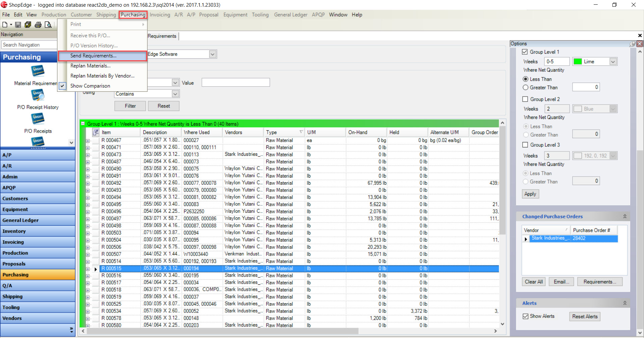This screenshot has height=338, width=644.
Task: Open the Lime color dropdown
Action: [x=613, y=62]
